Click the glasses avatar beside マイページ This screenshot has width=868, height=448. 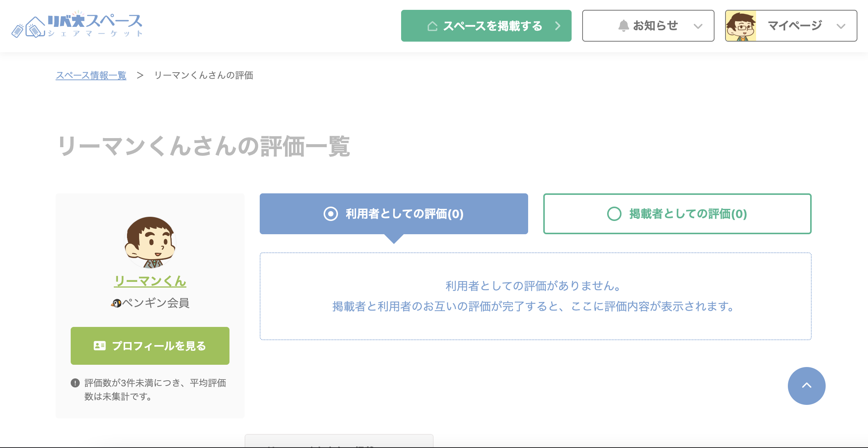(x=741, y=26)
